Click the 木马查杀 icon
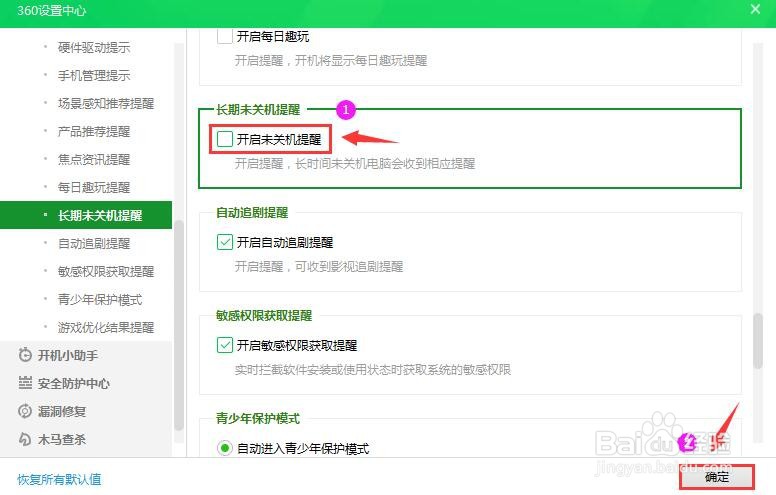776x495 pixels. [x=25, y=439]
